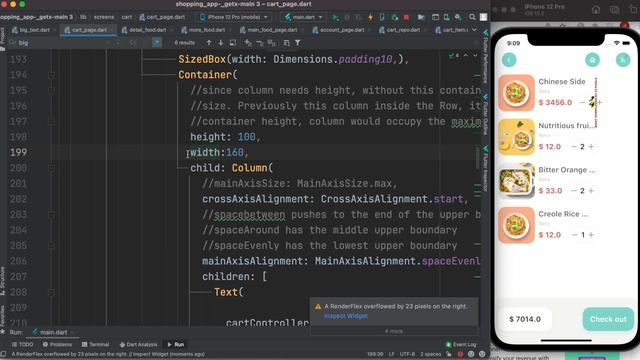This screenshot has width=640, height=360.
Task: Click the main.dart tab in the Run panel
Action: (53, 332)
